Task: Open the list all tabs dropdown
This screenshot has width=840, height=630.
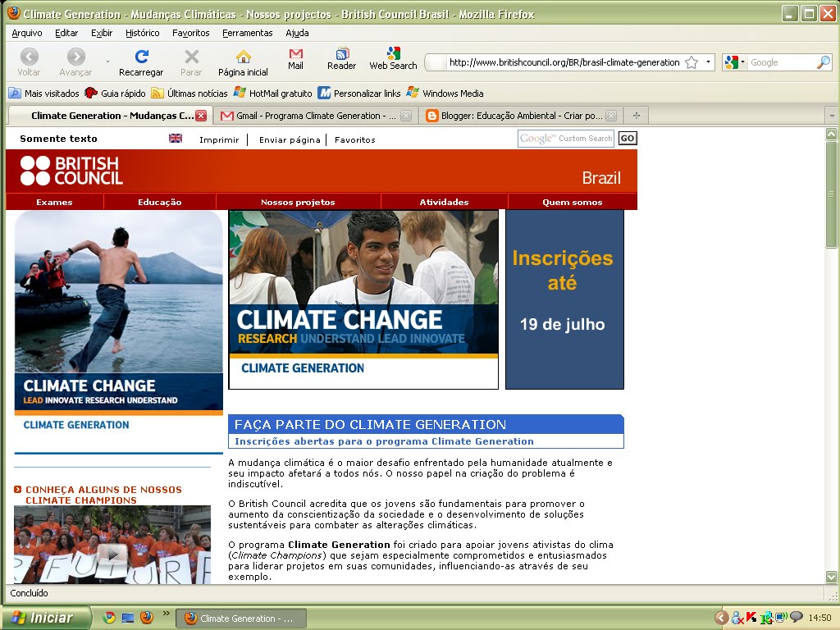Action: (x=832, y=116)
